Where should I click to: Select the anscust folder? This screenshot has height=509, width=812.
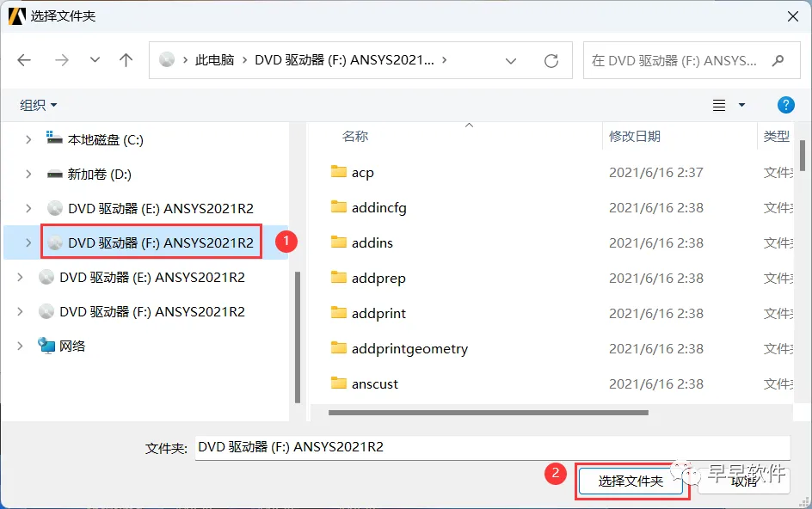coord(374,383)
